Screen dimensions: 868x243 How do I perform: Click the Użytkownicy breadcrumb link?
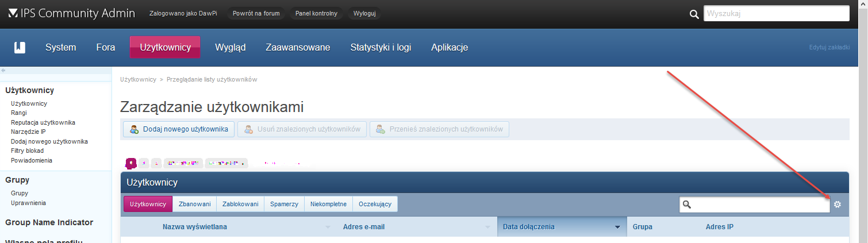[x=138, y=79]
